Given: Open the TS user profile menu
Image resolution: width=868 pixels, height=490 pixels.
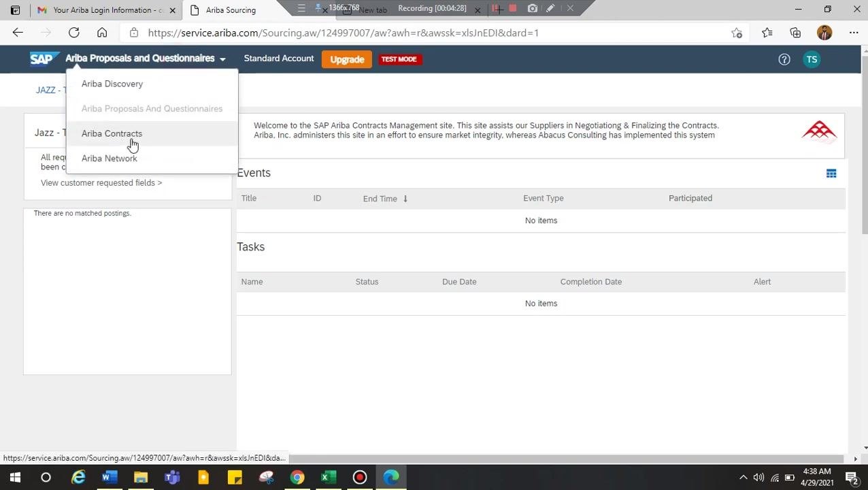Looking at the screenshot, I should click(x=812, y=59).
